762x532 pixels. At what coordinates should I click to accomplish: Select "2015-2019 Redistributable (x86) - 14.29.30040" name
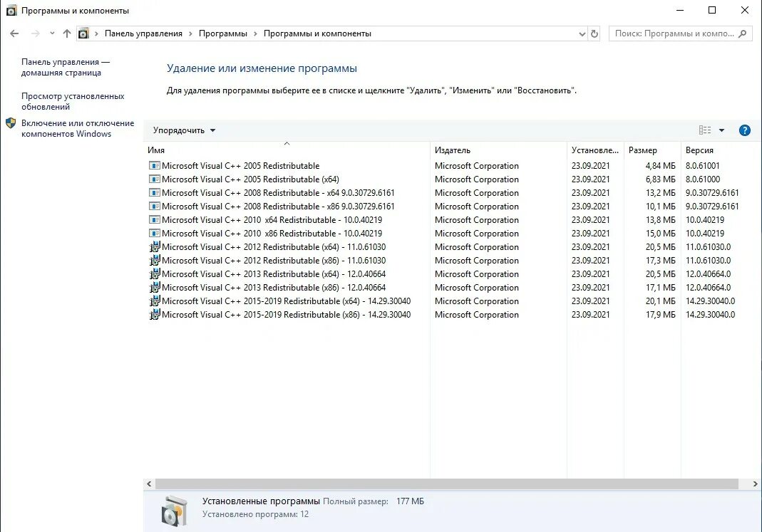click(x=287, y=315)
